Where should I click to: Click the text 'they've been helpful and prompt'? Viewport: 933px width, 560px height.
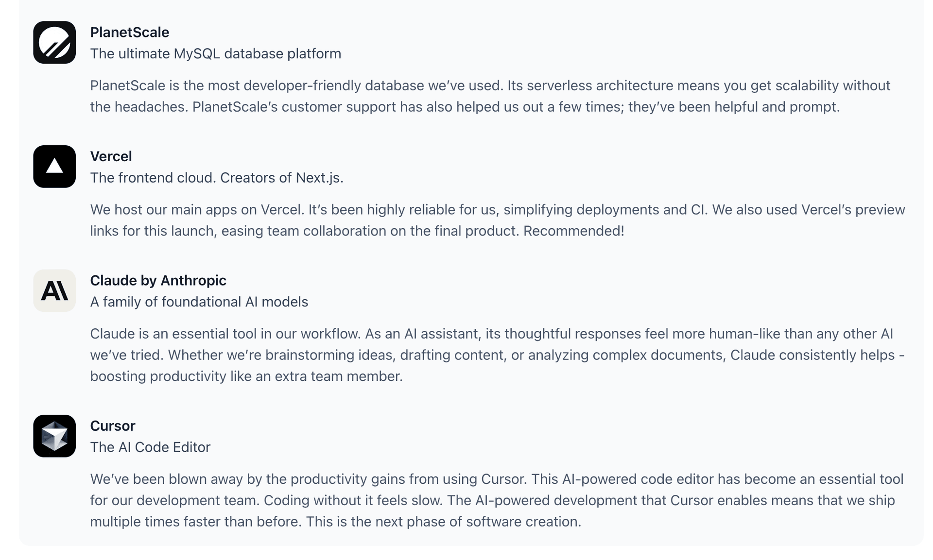pos(733,107)
